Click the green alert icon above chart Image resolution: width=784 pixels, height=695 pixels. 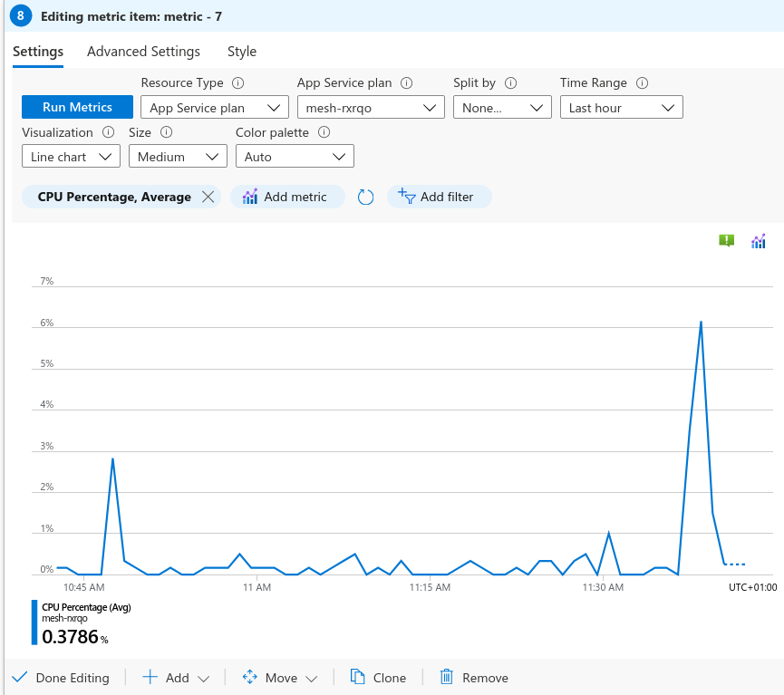point(726,241)
